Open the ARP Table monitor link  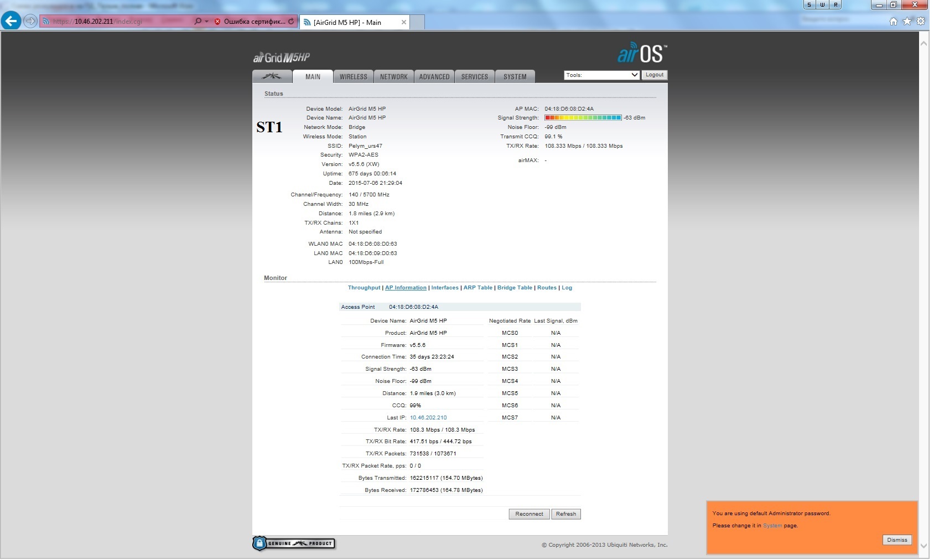point(478,288)
